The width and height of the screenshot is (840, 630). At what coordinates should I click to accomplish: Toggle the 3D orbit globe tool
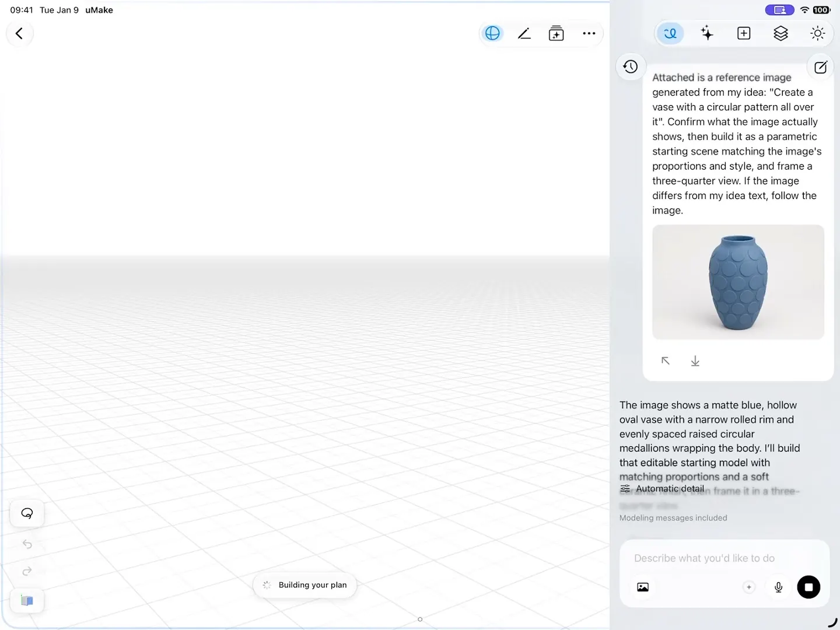[x=492, y=33]
